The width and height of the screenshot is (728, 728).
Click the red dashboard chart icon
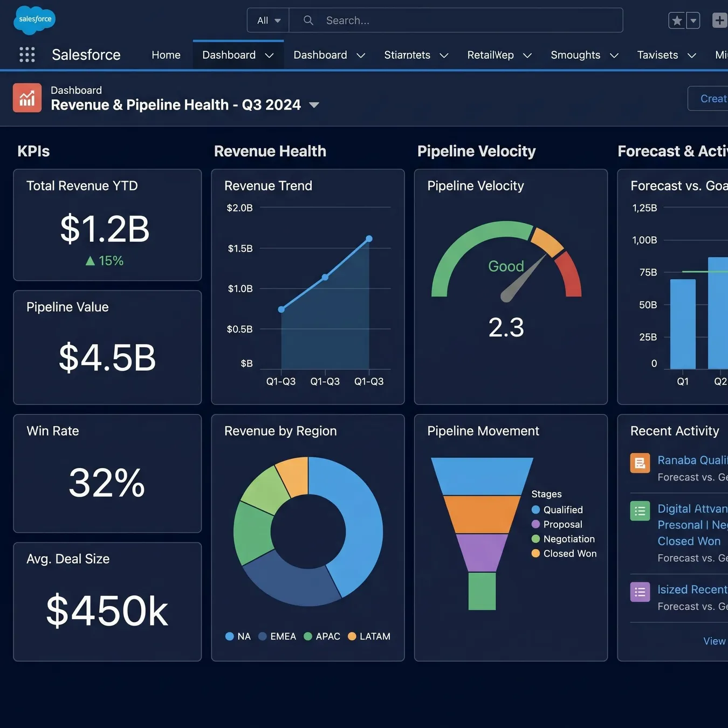(27, 98)
